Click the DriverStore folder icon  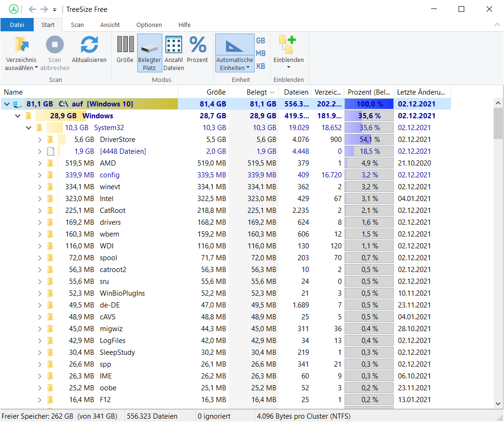pyautogui.click(x=51, y=140)
